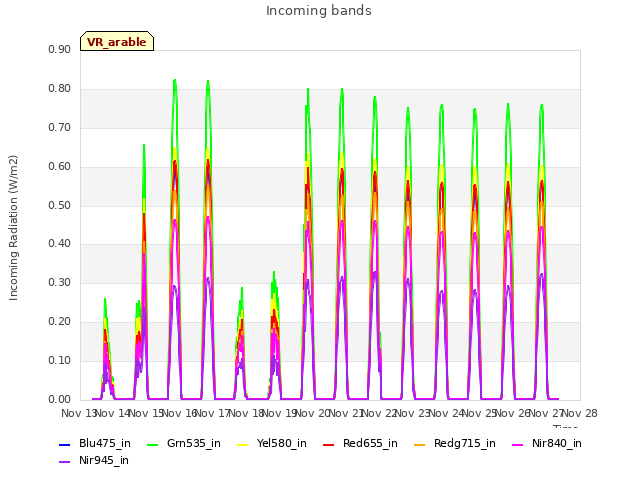The image size is (640, 480).
Task: Click the green Grn535_in legend swatch
Action: (x=152, y=444)
